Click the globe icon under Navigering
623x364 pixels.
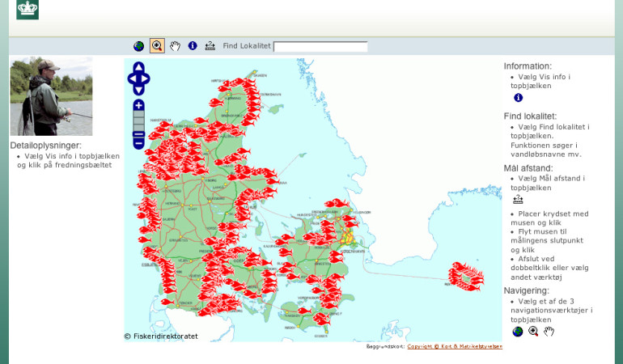518,332
